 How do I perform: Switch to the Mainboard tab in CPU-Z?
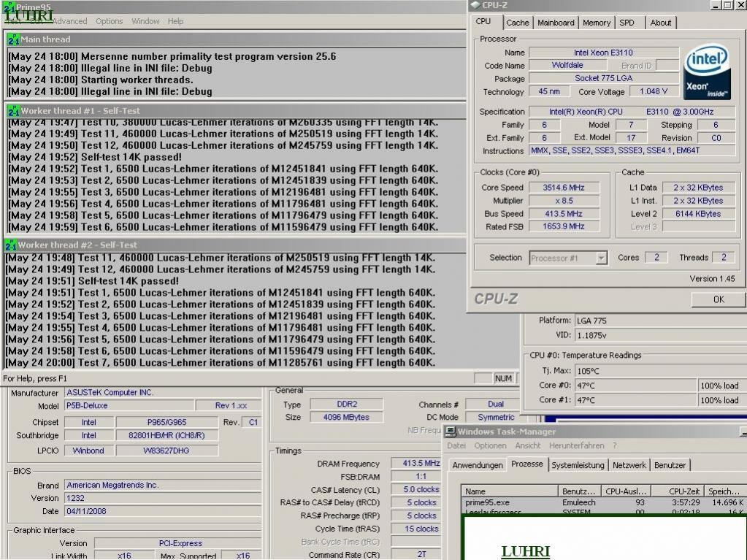pos(556,23)
